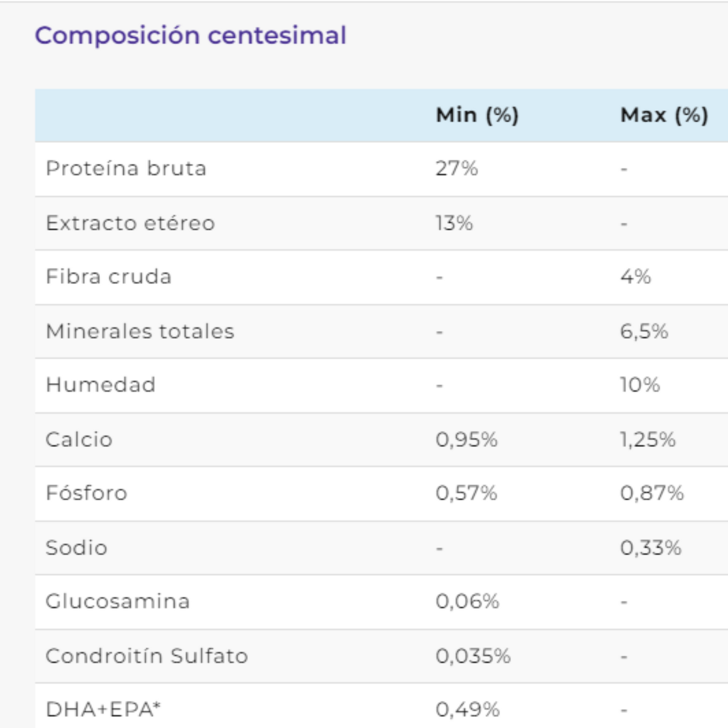Image resolution: width=728 pixels, height=728 pixels.
Task: Click the 10% humedad maximum value
Action: point(640,385)
